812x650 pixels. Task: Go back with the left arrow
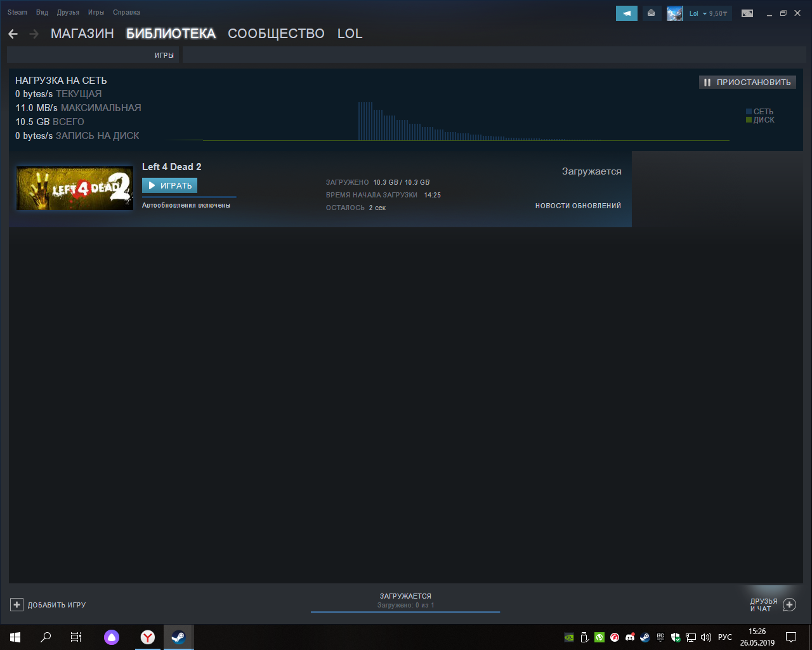13,34
